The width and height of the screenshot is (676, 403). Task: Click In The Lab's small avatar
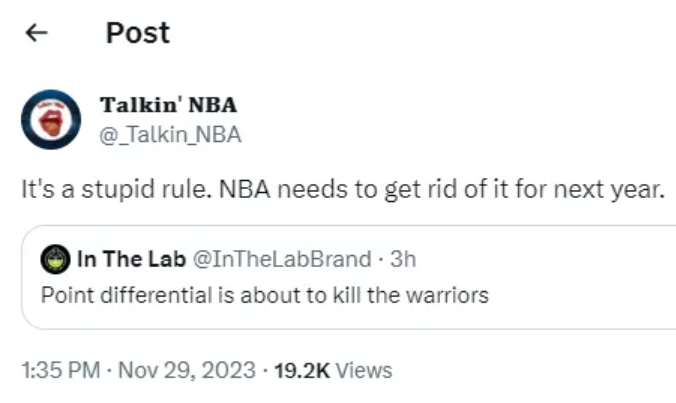click(54, 259)
